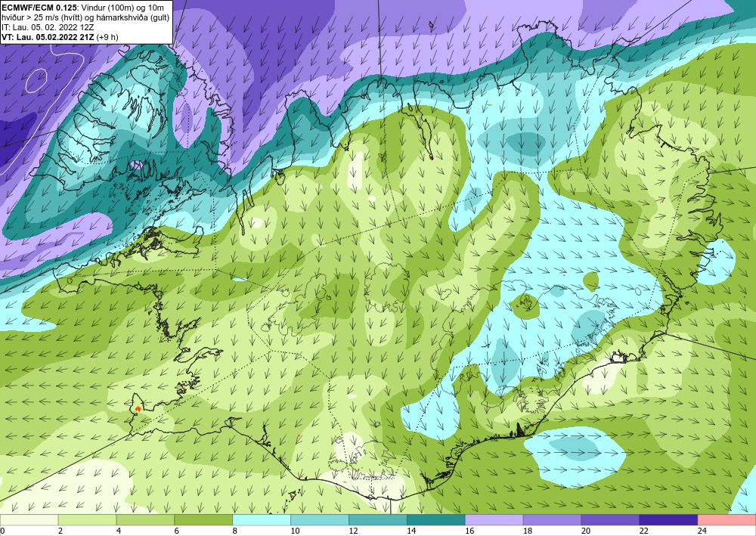
Task: Click the white closed gust contour in the northwest corner
Action: pyautogui.click(x=36, y=80)
